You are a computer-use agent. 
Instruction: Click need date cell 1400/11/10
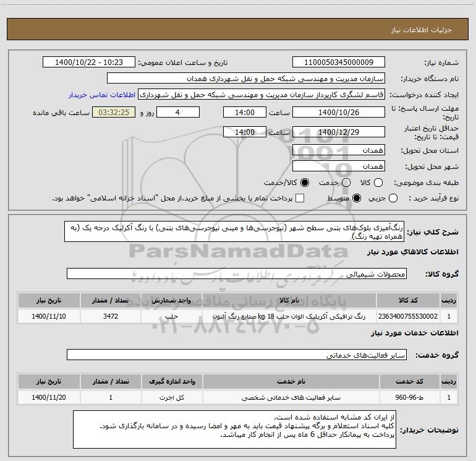coord(49,316)
